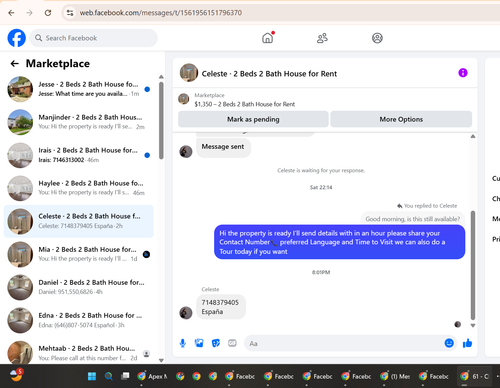This screenshot has width=500, height=388.
Task: Click the chat scrollbar thumb
Action: (x=473, y=265)
